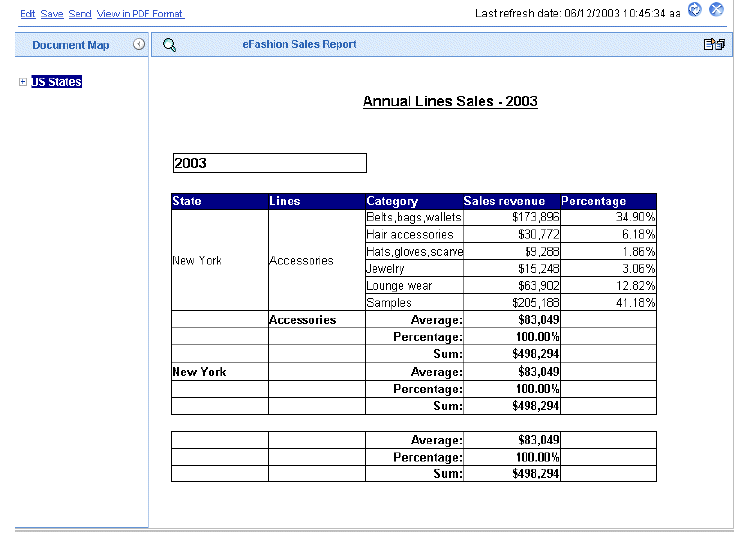Click the Belts,bags,wallets category cell
The width and height of the screenshot is (744, 541).
click(414, 217)
